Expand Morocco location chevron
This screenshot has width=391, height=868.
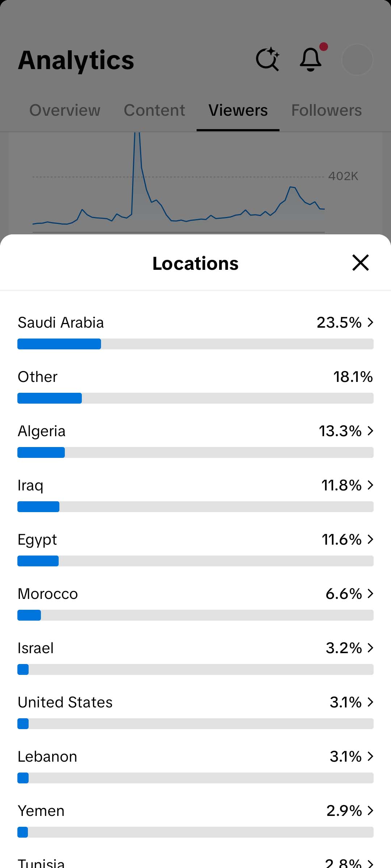[x=370, y=593]
